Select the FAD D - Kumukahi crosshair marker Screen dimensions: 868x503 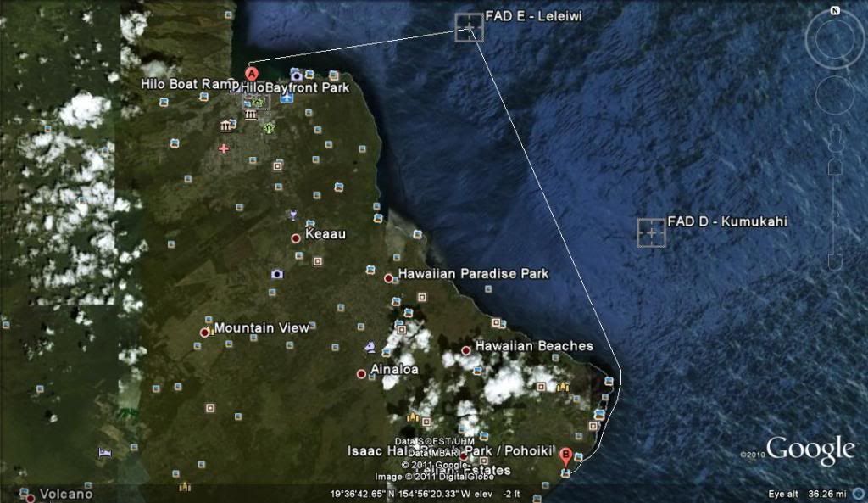(x=651, y=232)
